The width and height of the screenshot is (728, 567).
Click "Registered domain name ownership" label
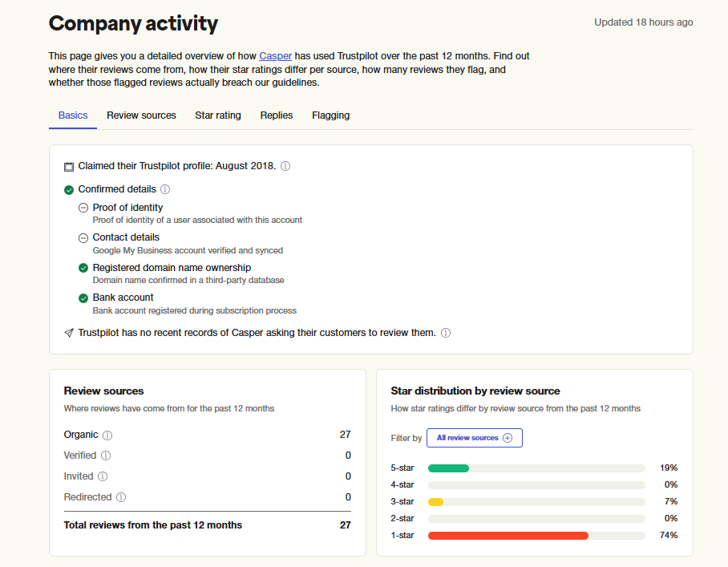(172, 268)
